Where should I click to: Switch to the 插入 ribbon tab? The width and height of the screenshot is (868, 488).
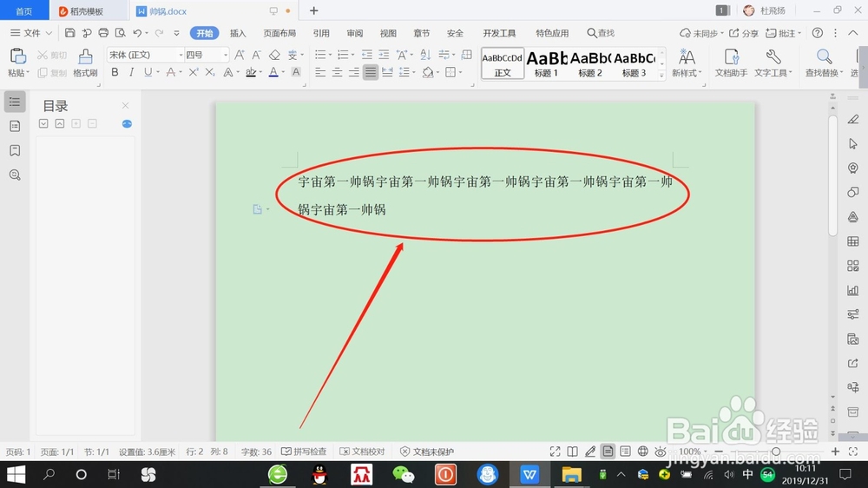[238, 33]
